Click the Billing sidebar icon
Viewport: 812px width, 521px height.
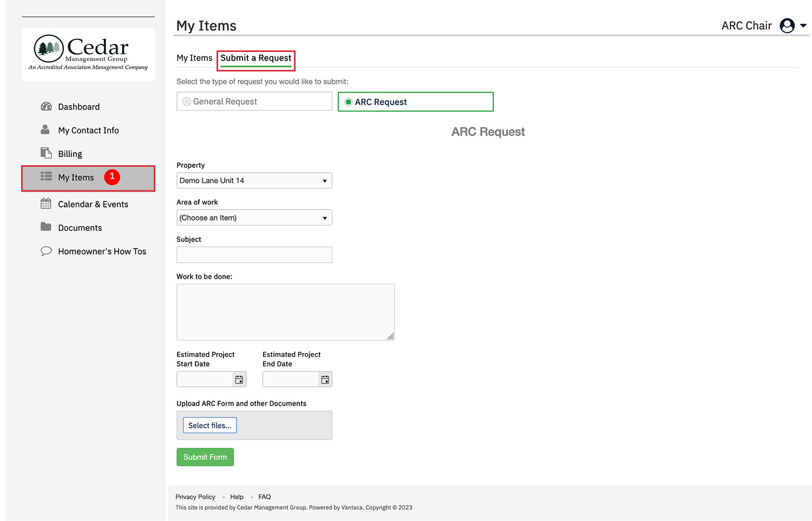[x=45, y=152]
